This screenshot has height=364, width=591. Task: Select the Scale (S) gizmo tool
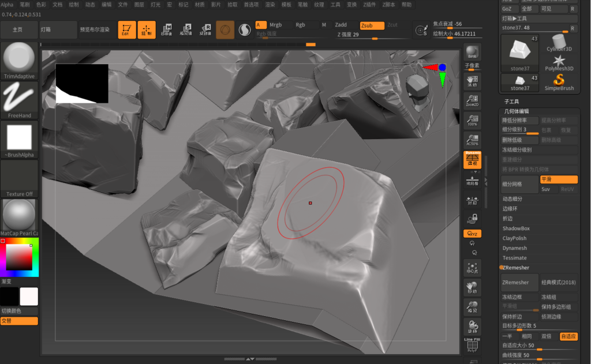[x=186, y=30]
